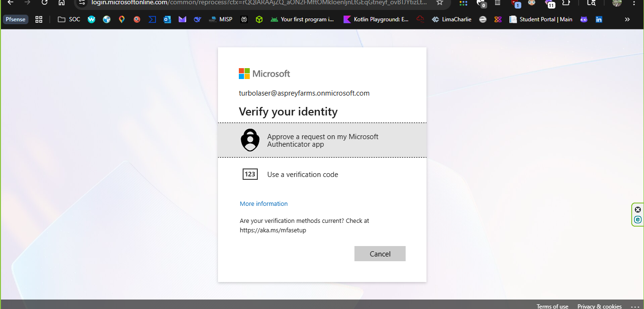Open Terms of use in footer
Image resolution: width=644 pixels, height=309 pixels.
coord(553,306)
